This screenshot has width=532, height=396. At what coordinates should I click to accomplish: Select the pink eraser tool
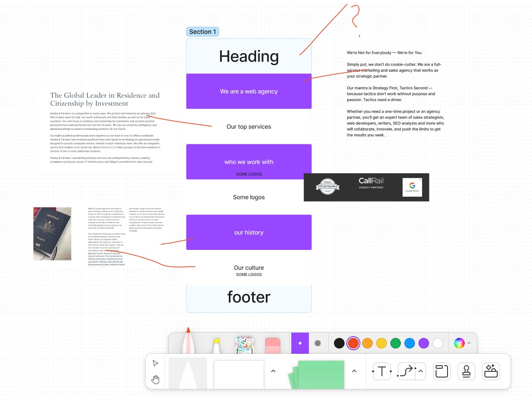(x=273, y=345)
